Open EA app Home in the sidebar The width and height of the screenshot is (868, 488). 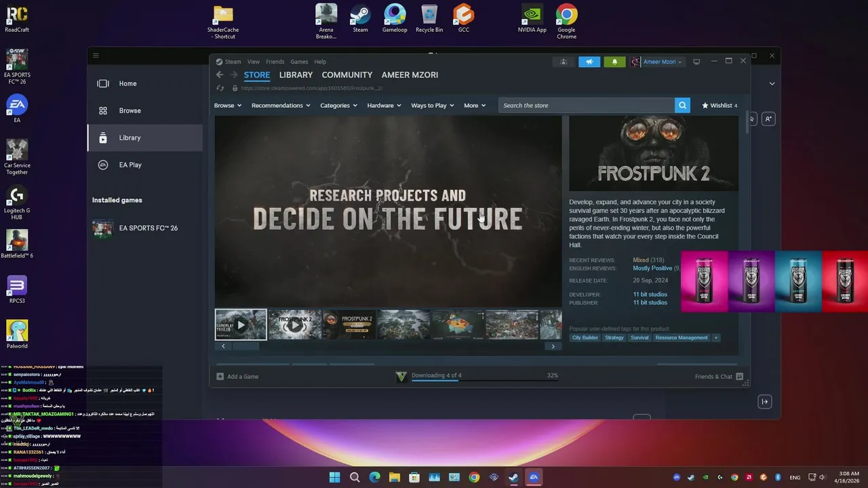coord(144,83)
